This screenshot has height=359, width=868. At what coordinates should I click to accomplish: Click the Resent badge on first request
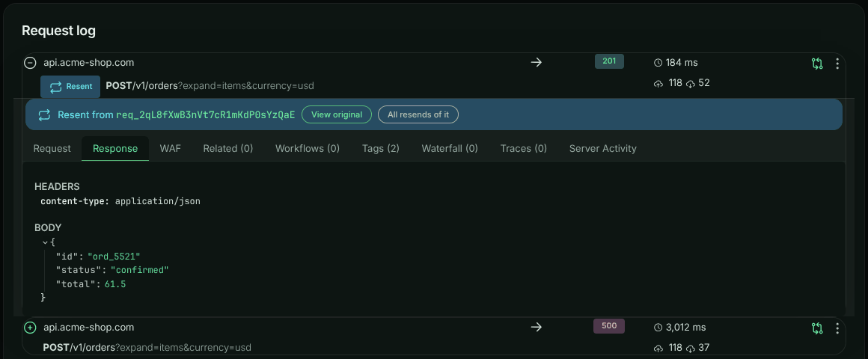pyautogui.click(x=70, y=87)
